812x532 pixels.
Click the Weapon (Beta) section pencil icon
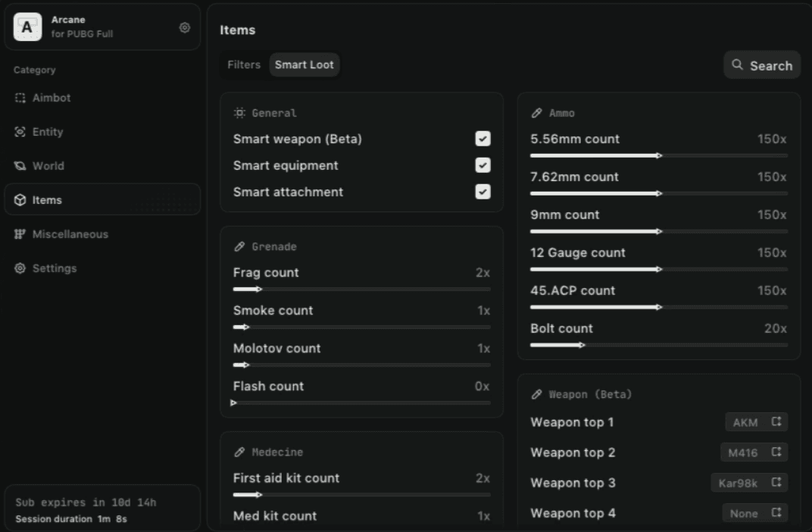pos(536,395)
